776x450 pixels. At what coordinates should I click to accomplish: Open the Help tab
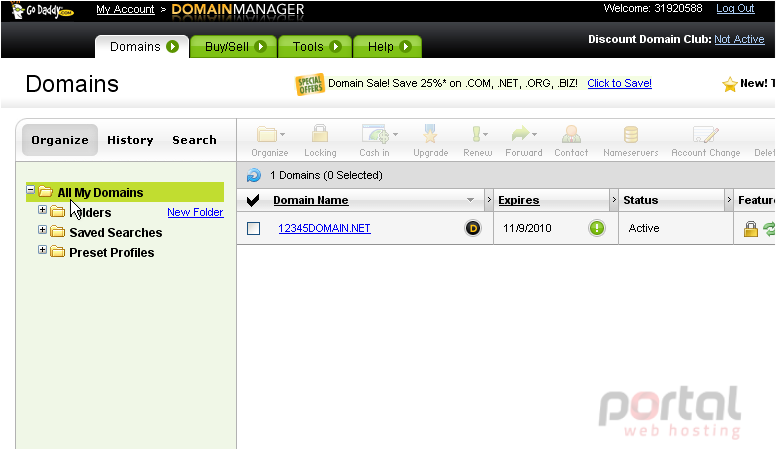point(388,47)
